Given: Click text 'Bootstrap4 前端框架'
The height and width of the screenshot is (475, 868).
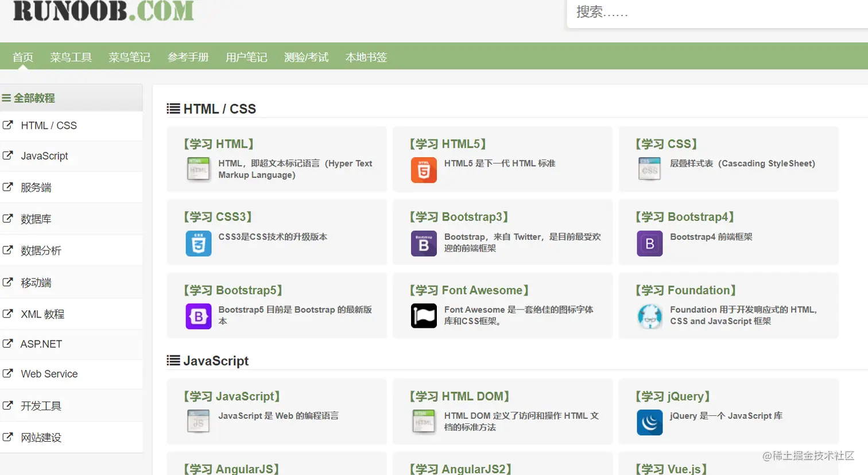Looking at the screenshot, I should pos(711,237).
